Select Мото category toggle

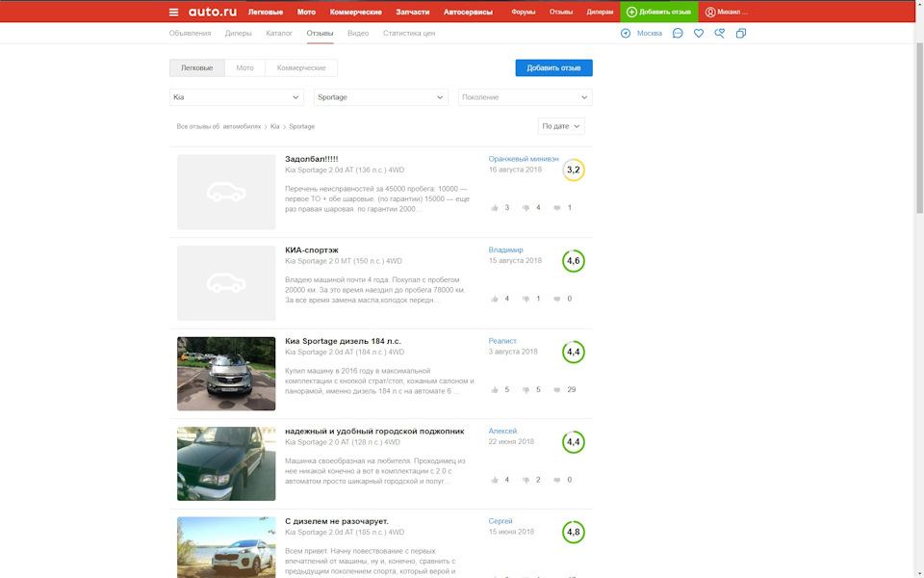(244, 67)
